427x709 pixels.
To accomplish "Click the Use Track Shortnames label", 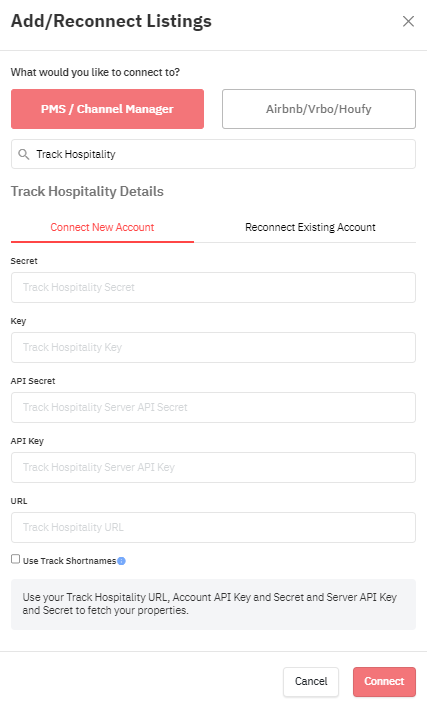I will [x=69, y=561].
